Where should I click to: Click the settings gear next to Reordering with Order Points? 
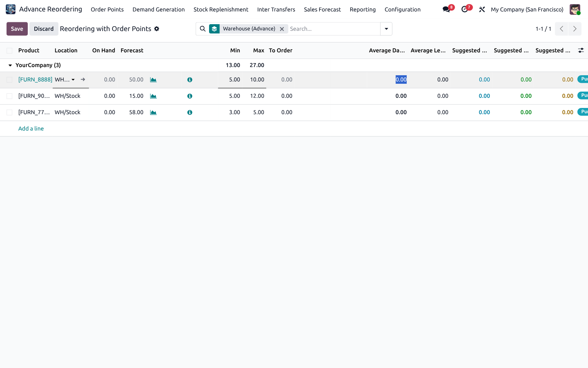point(157,29)
